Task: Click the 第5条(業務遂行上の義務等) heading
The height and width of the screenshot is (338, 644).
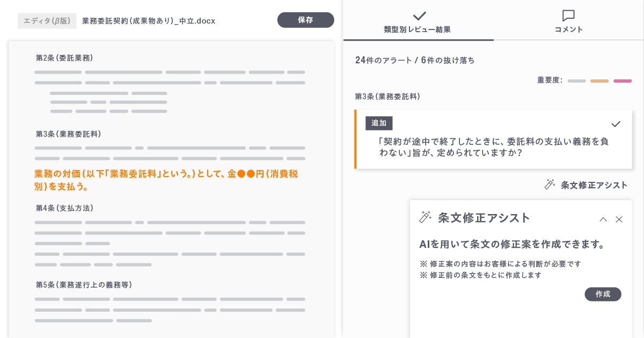Action: tap(84, 285)
